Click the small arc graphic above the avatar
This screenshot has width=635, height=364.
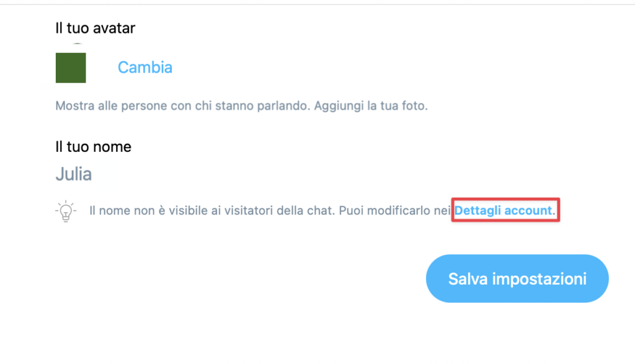[78, 43]
